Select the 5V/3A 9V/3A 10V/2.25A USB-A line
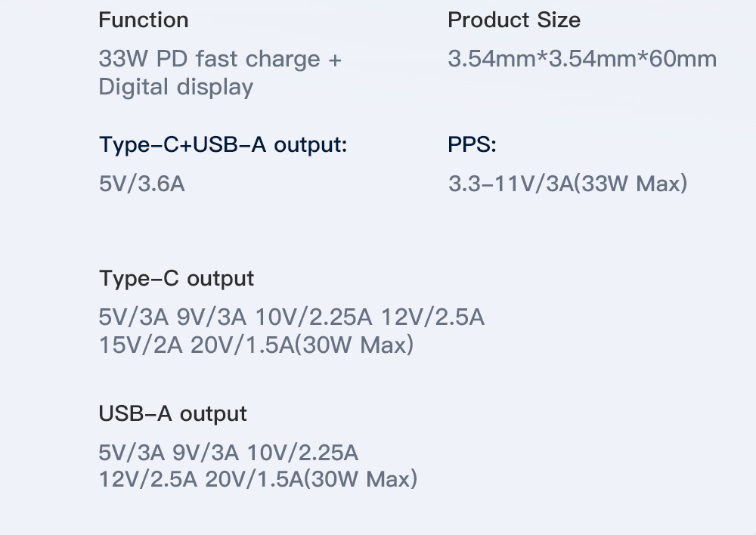Viewport: 756px width, 535px height. pyautogui.click(x=228, y=453)
